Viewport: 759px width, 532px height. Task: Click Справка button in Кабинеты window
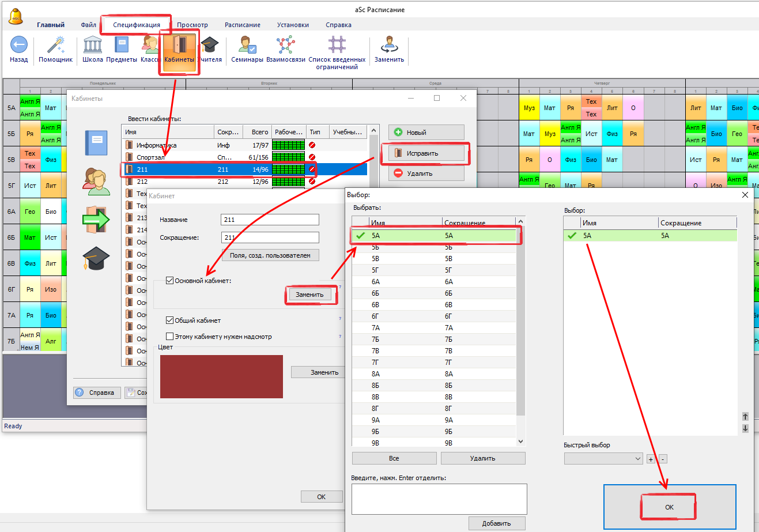click(x=97, y=393)
